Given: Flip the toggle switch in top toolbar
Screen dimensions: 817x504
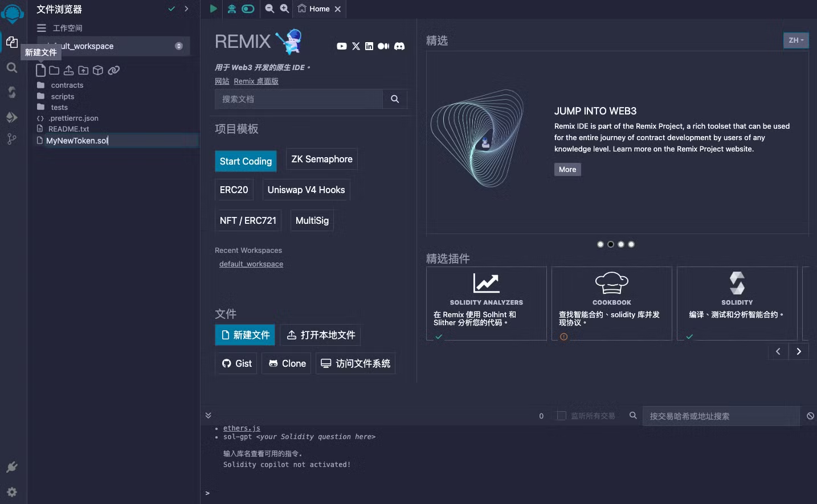Looking at the screenshot, I should pos(248,9).
